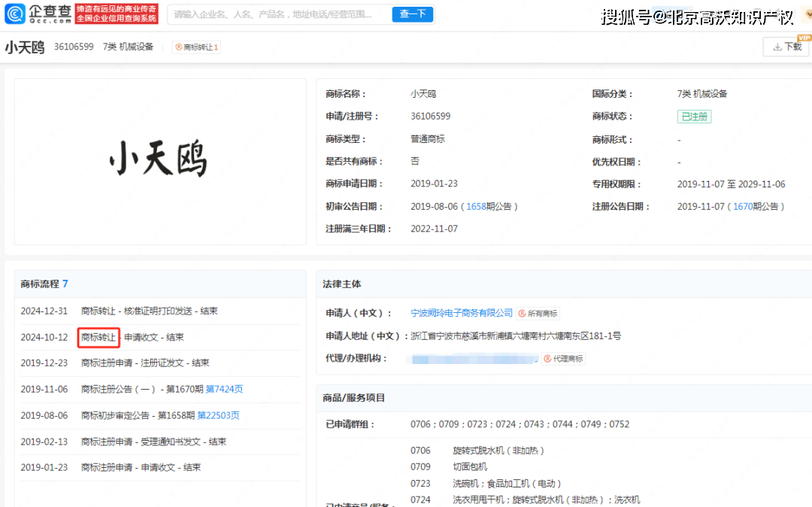The width and height of the screenshot is (812, 507).
Task: Click the 已注册 status badge
Action: click(693, 117)
